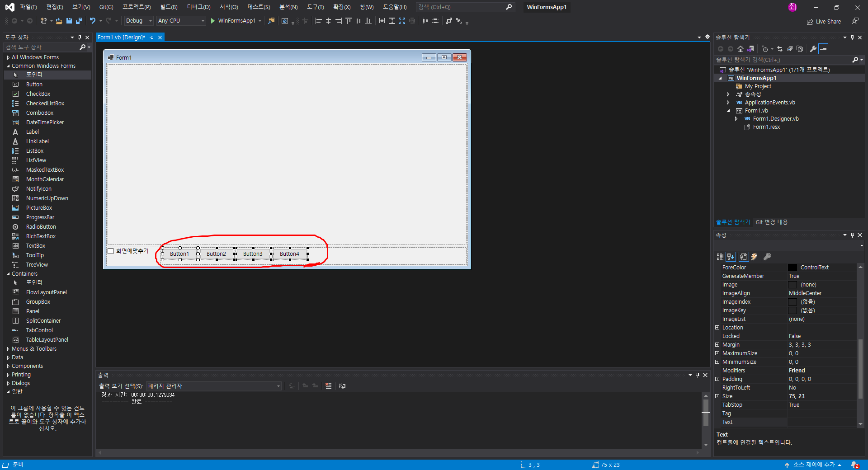This screenshot has width=868, height=470.
Task: Expand Form1.Designer.vb tree node
Action: [x=736, y=119]
